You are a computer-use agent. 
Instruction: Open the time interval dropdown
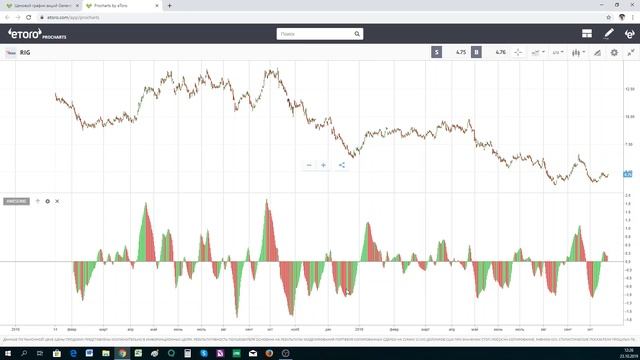coord(558,52)
